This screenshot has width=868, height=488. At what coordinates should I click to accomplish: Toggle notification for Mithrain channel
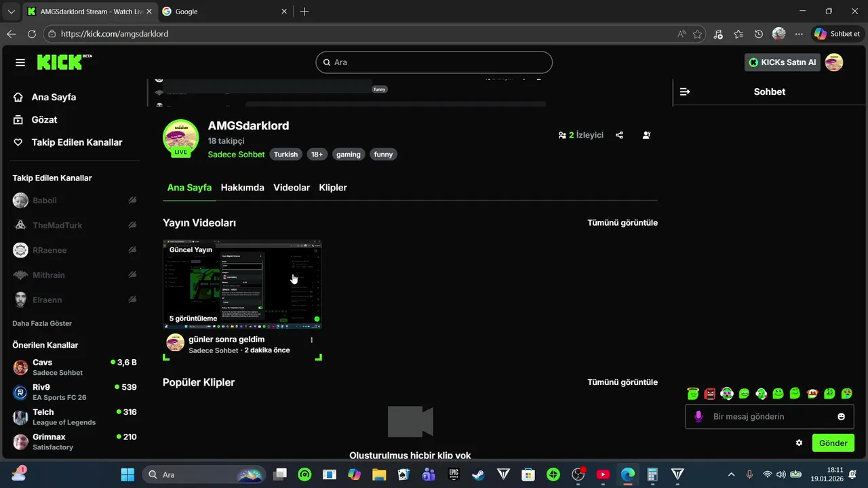[132, 274]
